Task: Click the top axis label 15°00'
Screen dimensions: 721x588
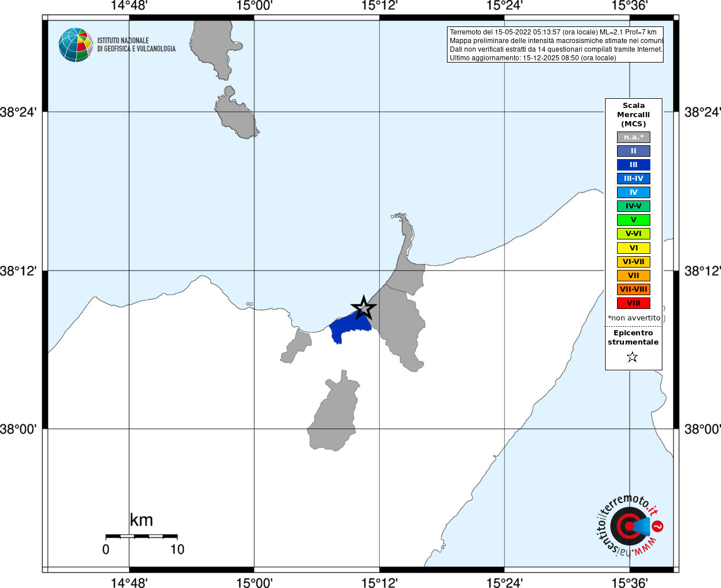Action: (255, 6)
